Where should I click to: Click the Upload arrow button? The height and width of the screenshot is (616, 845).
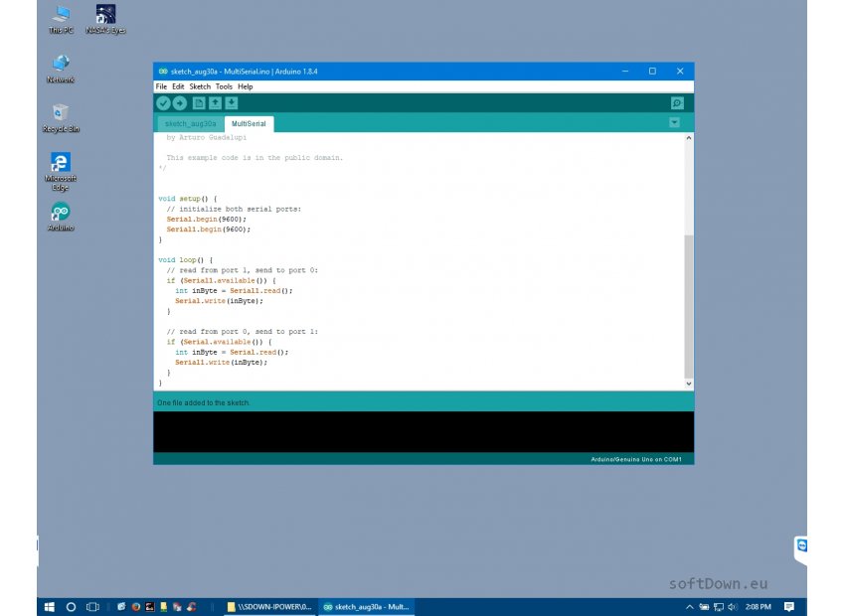[x=180, y=103]
